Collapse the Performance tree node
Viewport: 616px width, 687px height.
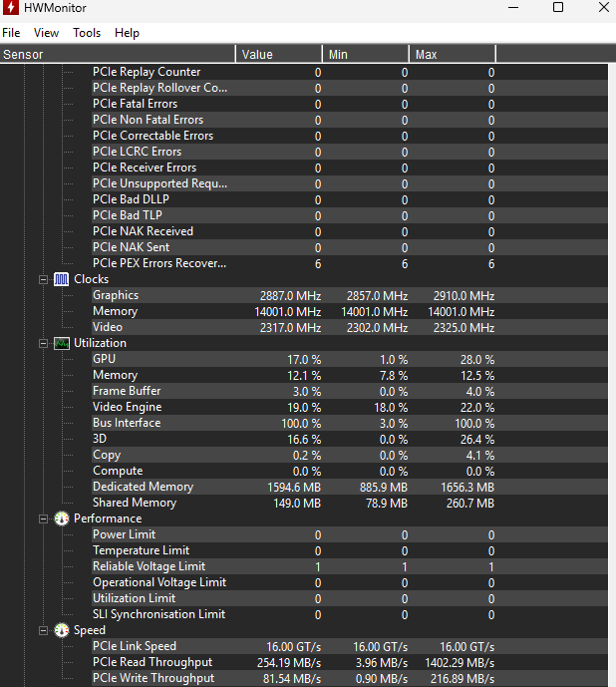point(43,518)
